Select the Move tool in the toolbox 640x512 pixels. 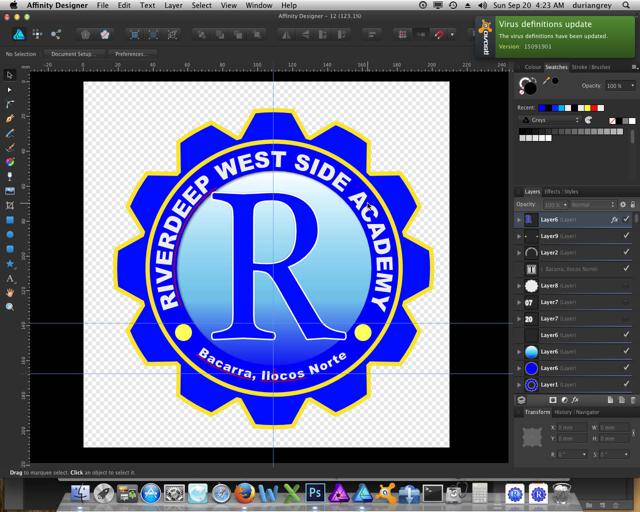10,75
